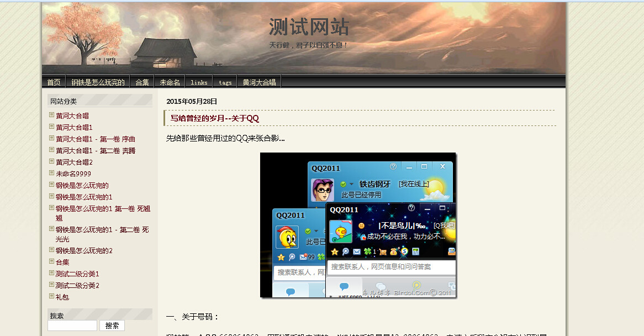Click the bullet icon beside 未命名9999

[51, 172]
